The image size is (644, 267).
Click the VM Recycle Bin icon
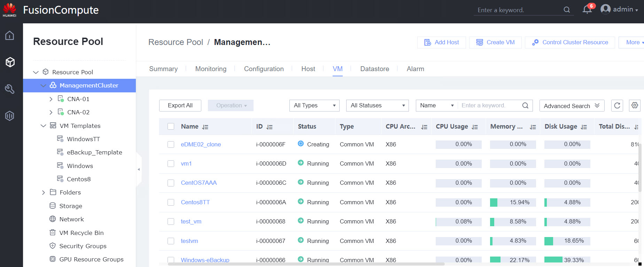(x=53, y=232)
